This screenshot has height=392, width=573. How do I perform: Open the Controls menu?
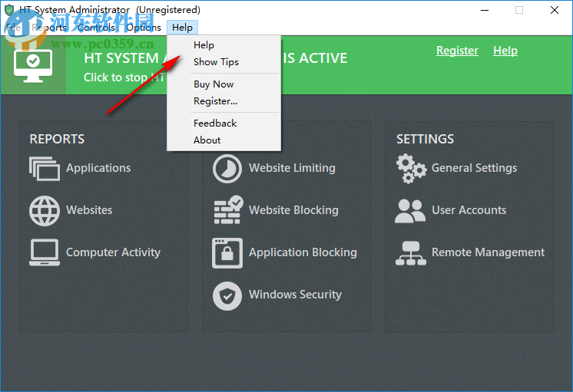coord(97,28)
